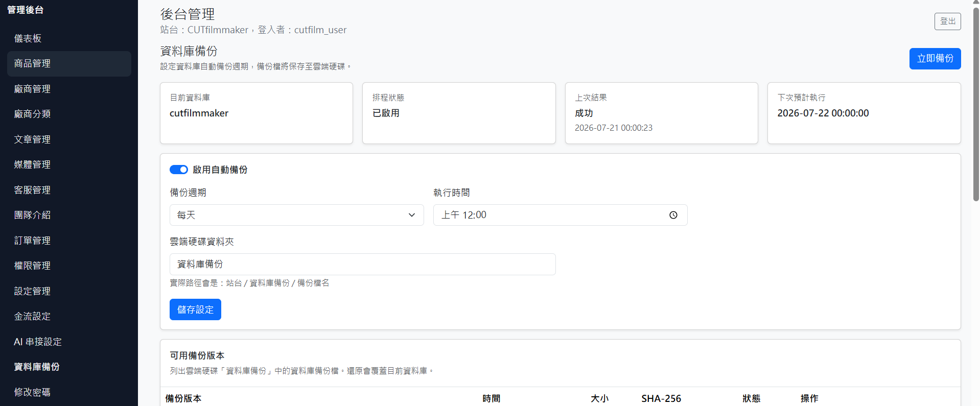The width and height of the screenshot is (980, 406).
Task: Open 團隊介紹 sidebar item
Action: [69, 215]
